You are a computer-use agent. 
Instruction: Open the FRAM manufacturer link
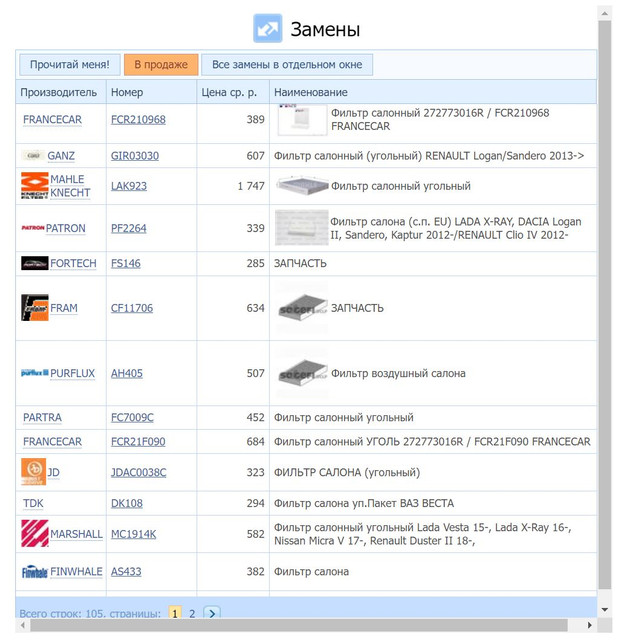click(x=64, y=308)
